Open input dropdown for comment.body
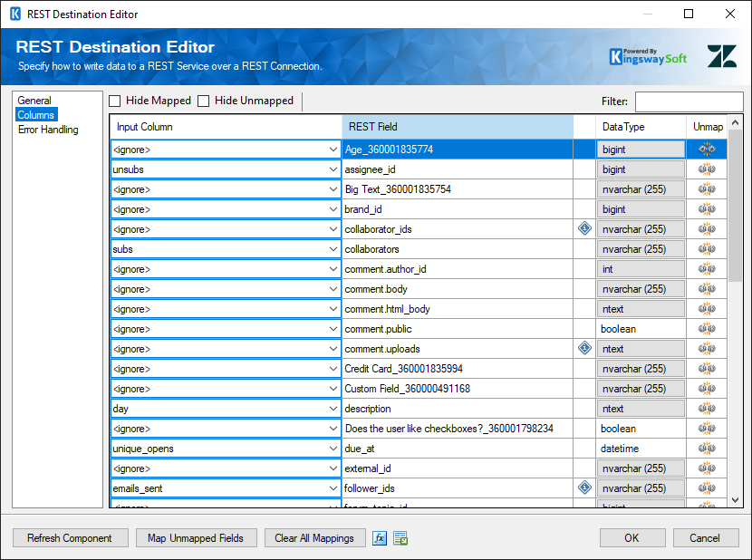The image size is (752, 560). click(x=333, y=289)
